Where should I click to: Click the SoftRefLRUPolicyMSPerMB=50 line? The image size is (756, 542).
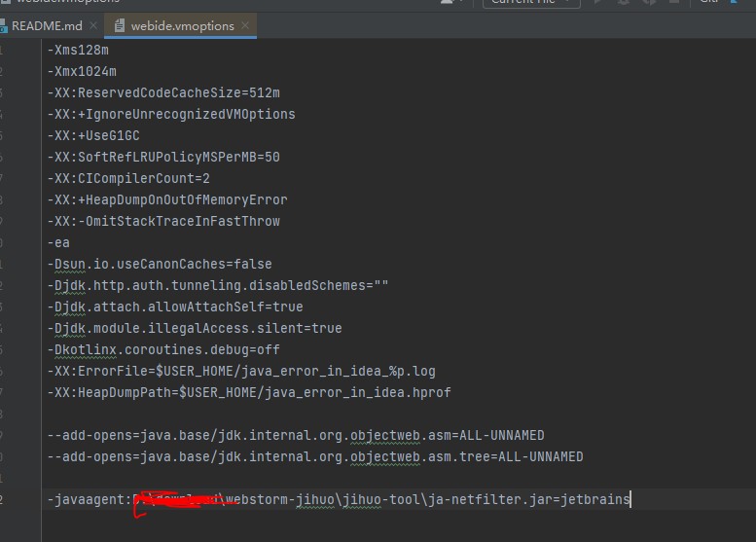coord(163,158)
